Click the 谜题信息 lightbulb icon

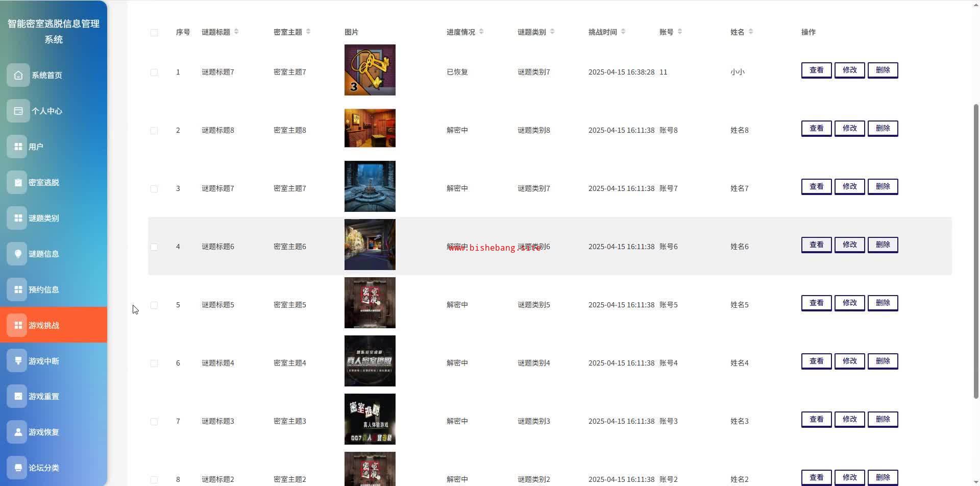point(17,254)
